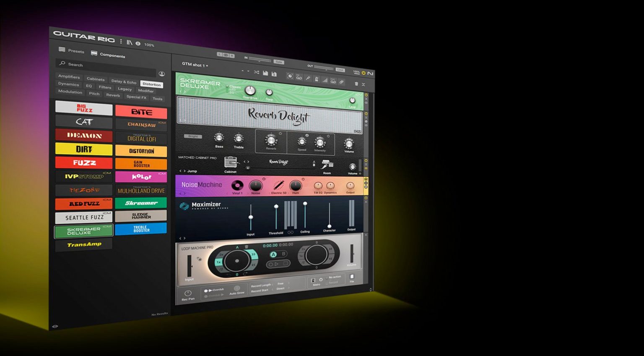
Task: Click the split/crossover routing icon
Action: pos(257,71)
